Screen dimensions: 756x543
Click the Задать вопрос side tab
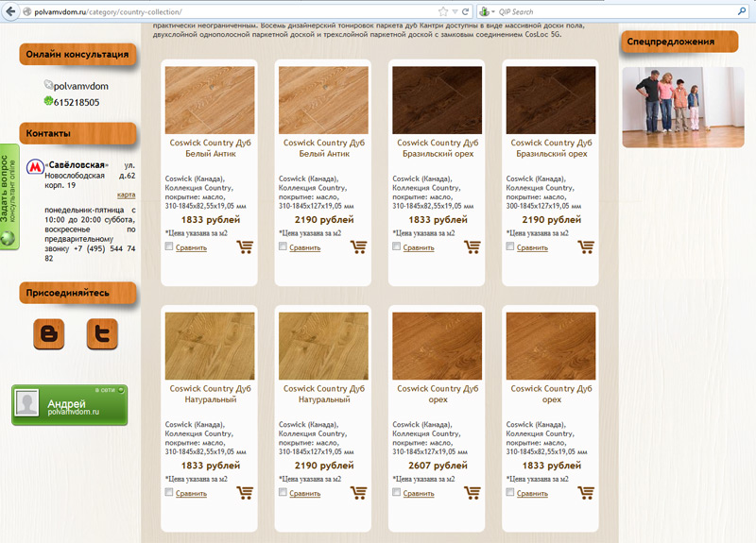pos(9,196)
